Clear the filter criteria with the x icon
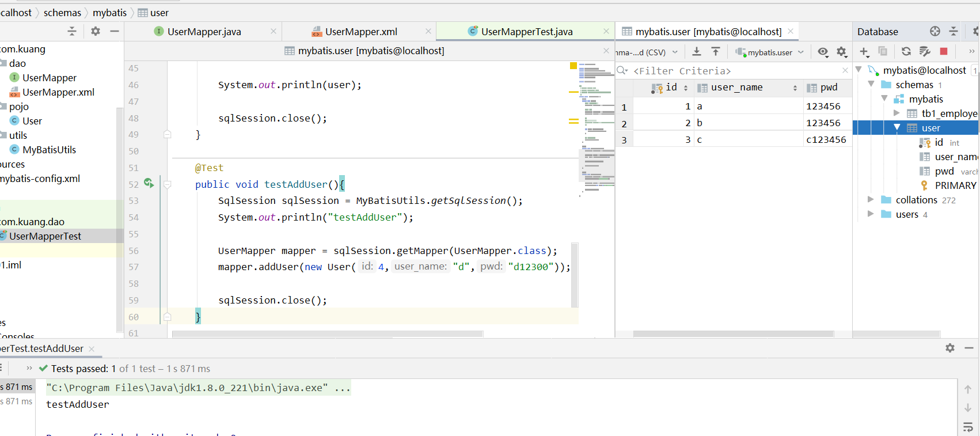 845,70
